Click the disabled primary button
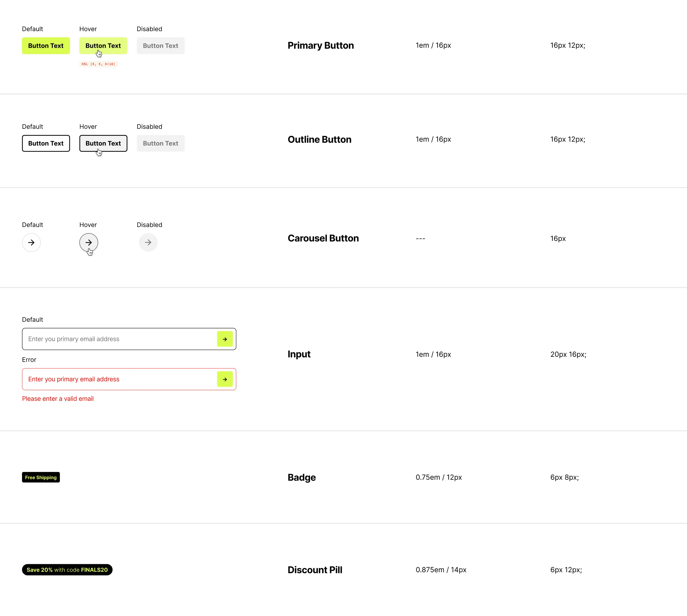Screen dimensions: 687x616 point(160,46)
